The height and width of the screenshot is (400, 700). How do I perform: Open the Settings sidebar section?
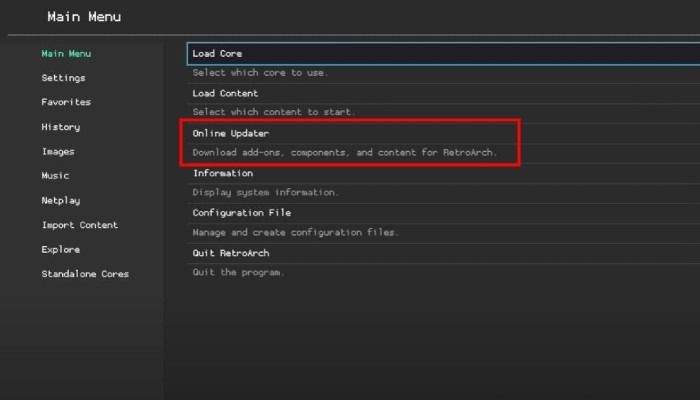click(x=63, y=78)
